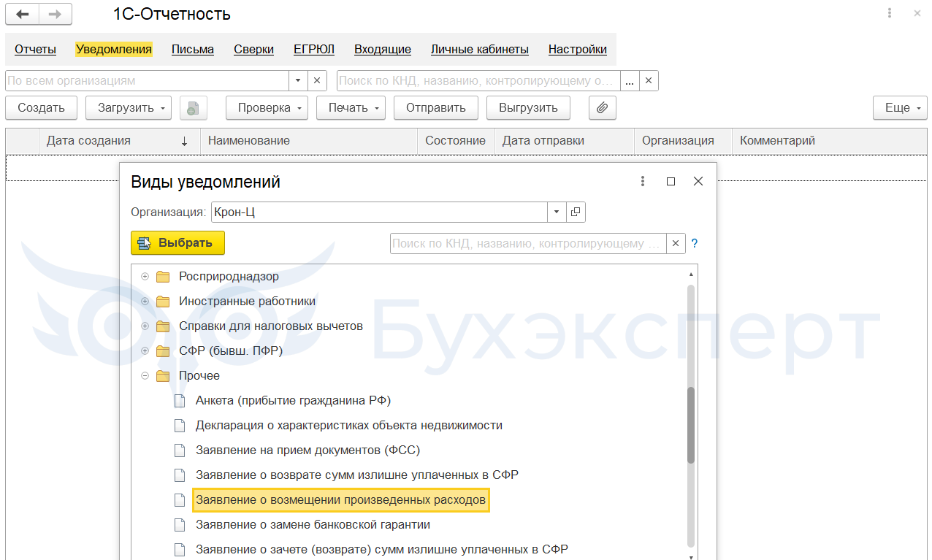
Task: Open the Еще dropdown menu
Action: pos(901,108)
